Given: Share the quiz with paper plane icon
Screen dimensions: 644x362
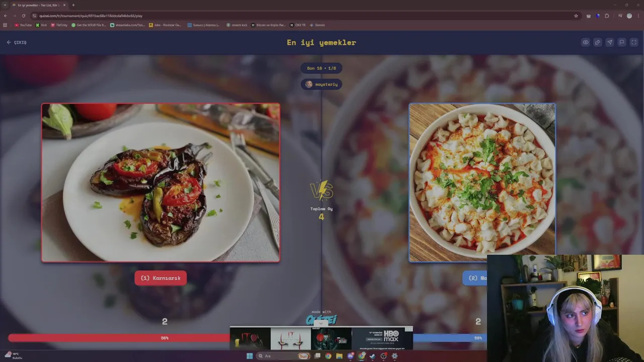Looking at the screenshot, I should coord(610,42).
